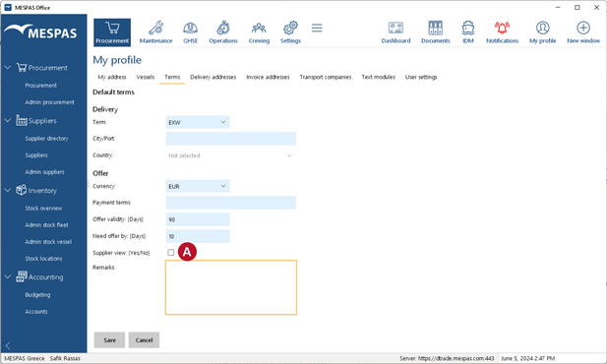
Task: Open Budgeting in sidebar
Action: click(x=37, y=295)
